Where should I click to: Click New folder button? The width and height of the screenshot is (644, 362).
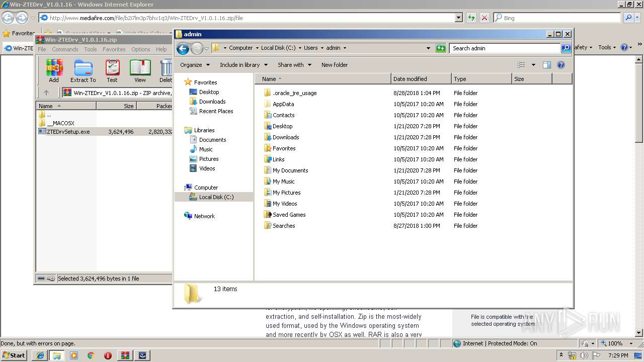(335, 65)
